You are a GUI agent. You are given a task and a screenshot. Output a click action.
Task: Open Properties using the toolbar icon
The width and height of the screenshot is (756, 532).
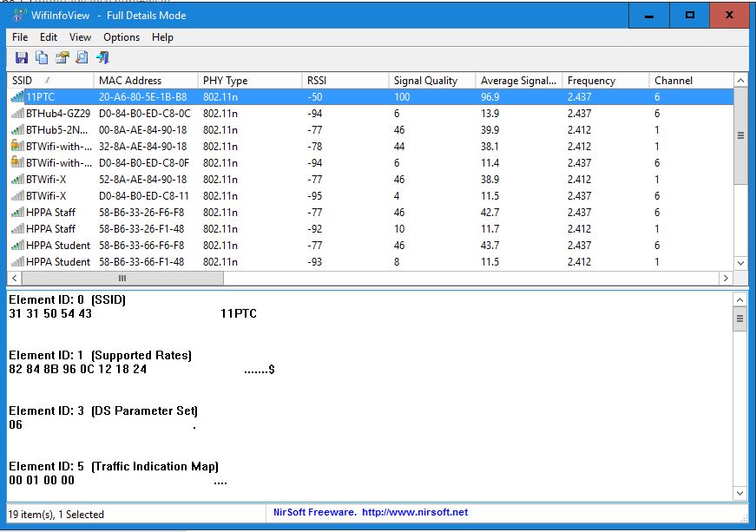62,58
